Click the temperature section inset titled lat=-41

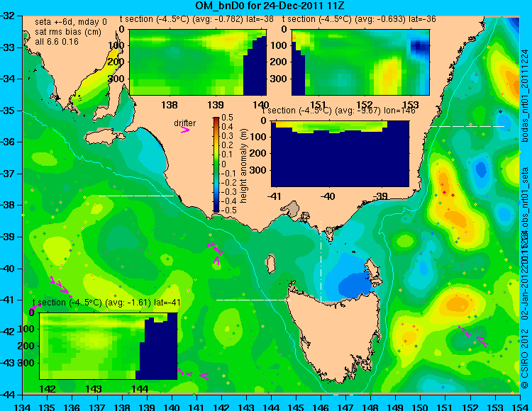coord(109,346)
